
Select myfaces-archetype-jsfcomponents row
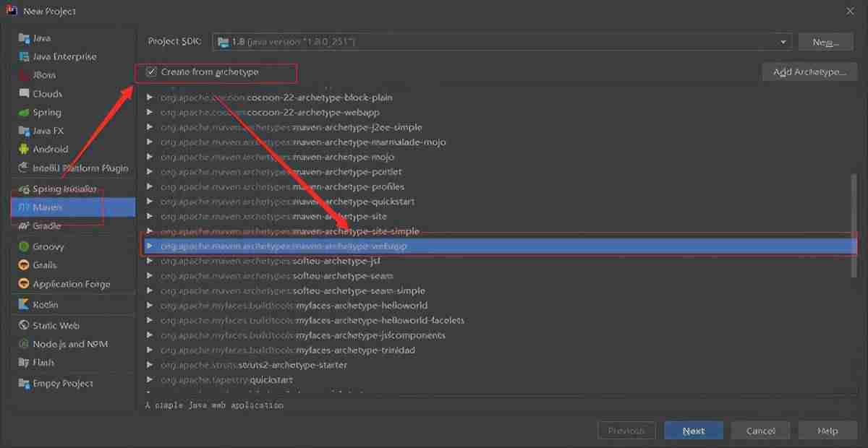[499, 335]
